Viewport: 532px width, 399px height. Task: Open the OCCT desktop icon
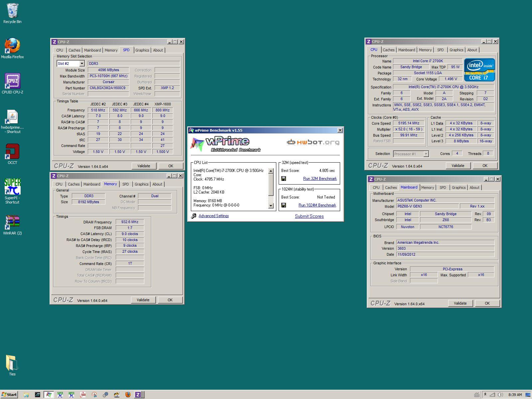click(12, 154)
